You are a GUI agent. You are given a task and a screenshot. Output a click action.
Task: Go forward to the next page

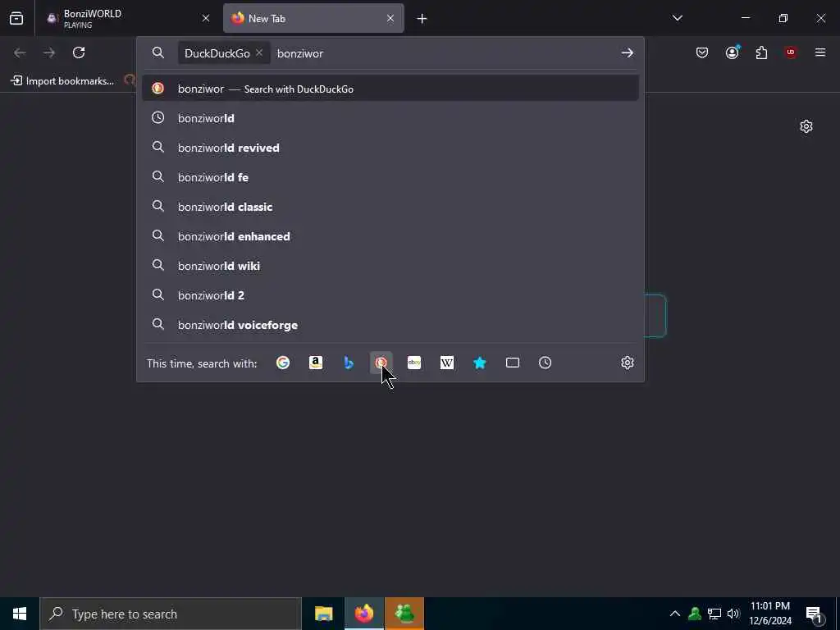tap(49, 52)
